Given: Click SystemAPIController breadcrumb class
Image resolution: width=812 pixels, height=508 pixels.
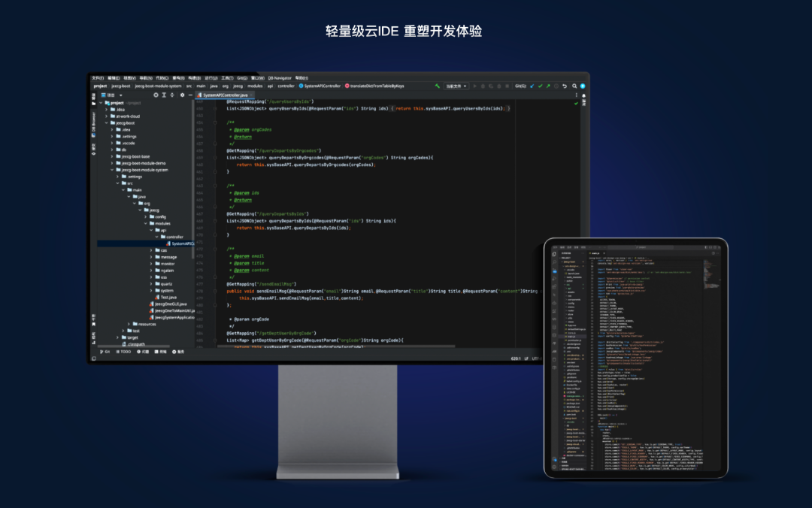Looking at the screenshot, I should point(320,86).
